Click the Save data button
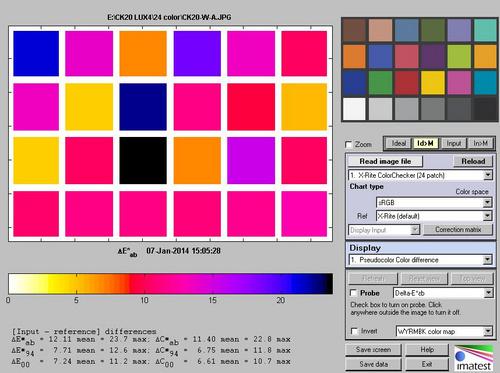Image resolution: width=500 pixels, height=373 pixels. 373,364
